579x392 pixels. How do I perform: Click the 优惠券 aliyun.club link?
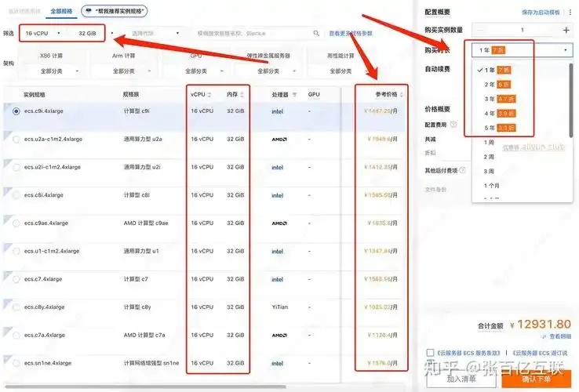(533, 147)
